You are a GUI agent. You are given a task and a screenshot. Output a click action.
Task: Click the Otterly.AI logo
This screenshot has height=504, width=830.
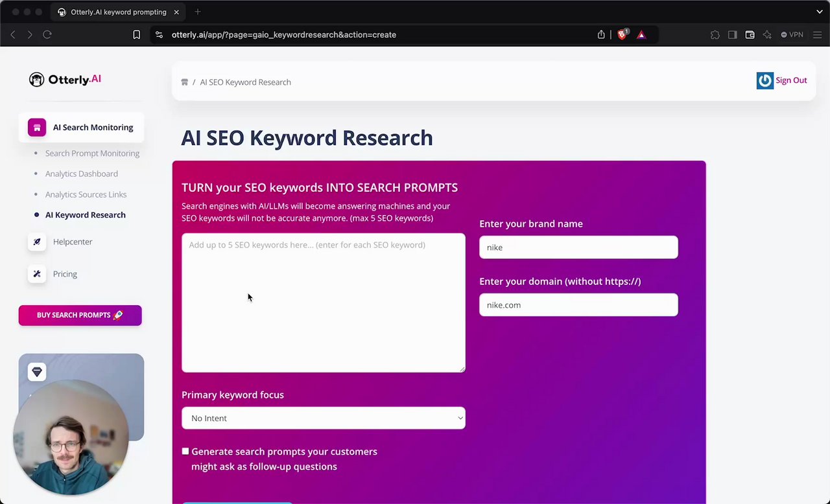65,79
